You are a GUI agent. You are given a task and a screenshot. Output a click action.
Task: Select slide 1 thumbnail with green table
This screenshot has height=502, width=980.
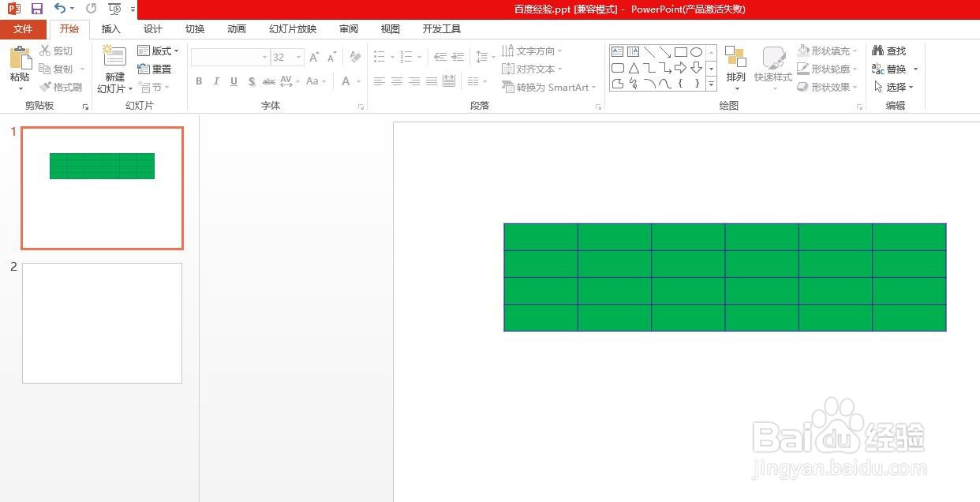pyautogui.click(x=102, y=188)
